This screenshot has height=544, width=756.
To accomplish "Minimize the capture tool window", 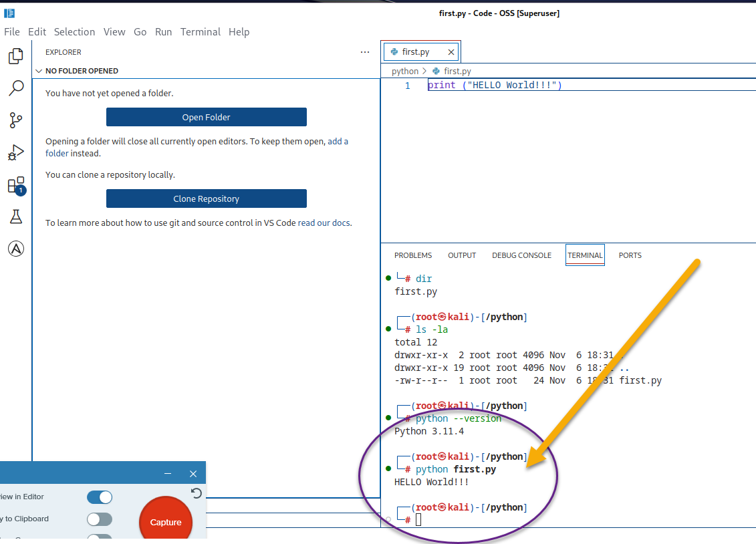I will point(168,474).
